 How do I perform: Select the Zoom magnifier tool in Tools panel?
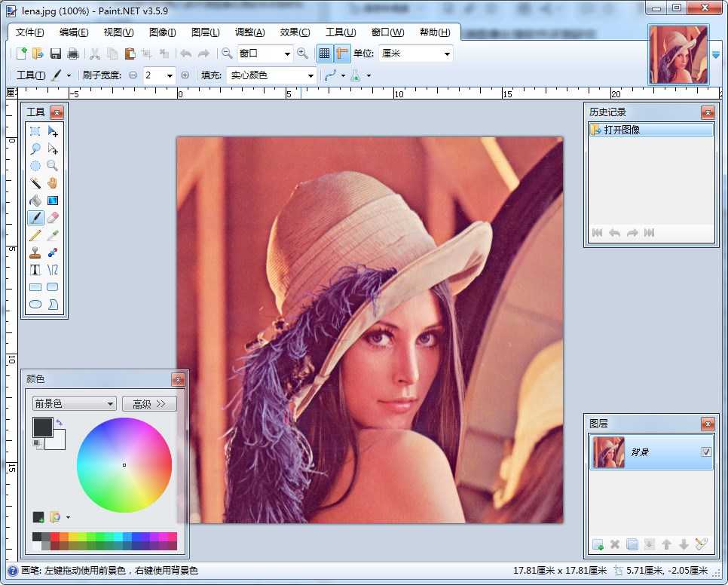point(53,166)
